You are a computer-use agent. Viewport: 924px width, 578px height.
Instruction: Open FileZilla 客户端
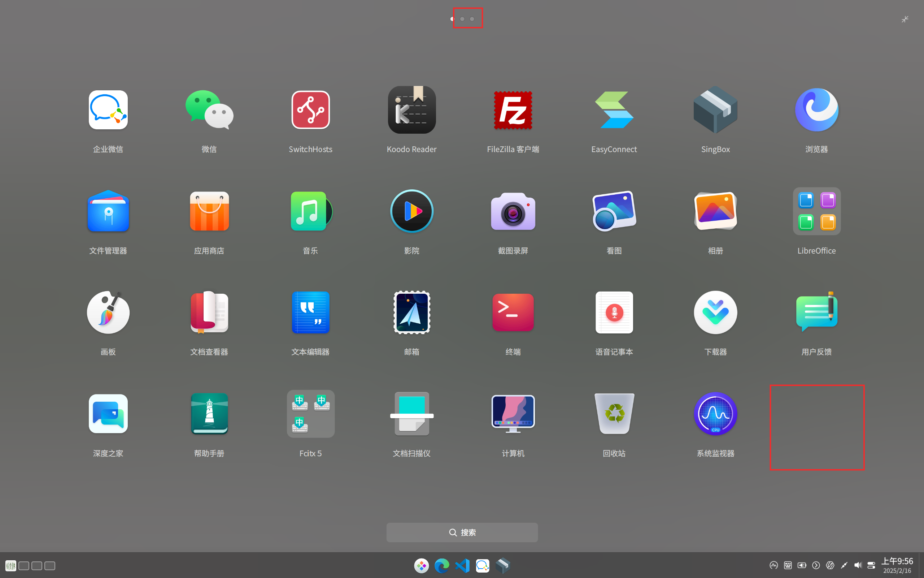tap(513, 110)
